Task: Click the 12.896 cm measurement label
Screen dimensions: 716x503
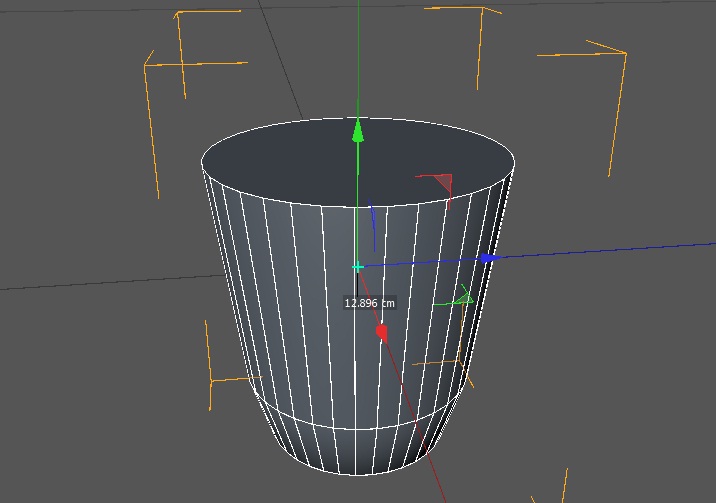Action: (370, 303)
